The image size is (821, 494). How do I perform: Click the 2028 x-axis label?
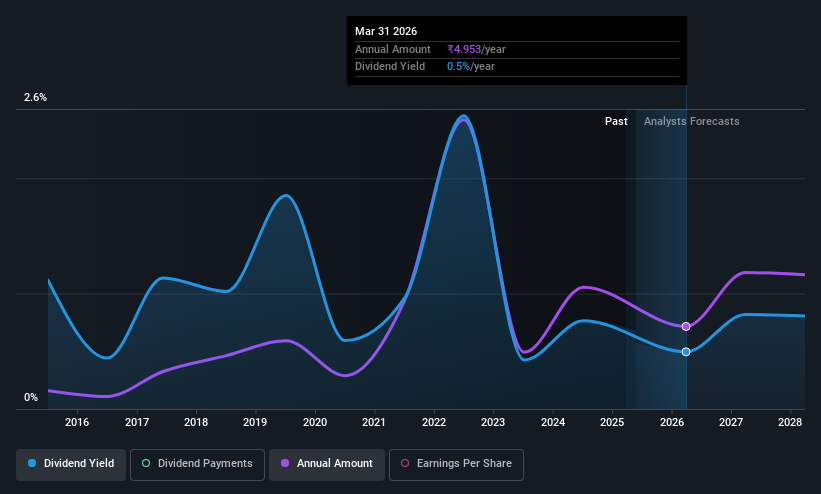(x=790, y=422)
